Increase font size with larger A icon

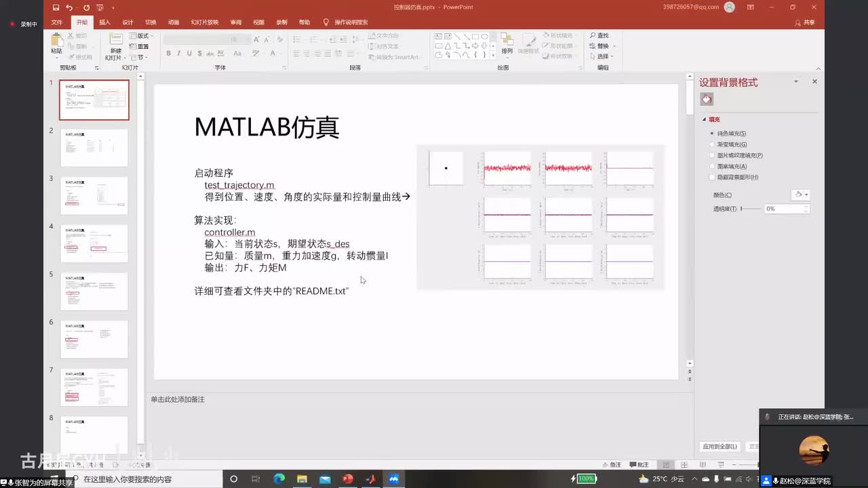point(256,40)
